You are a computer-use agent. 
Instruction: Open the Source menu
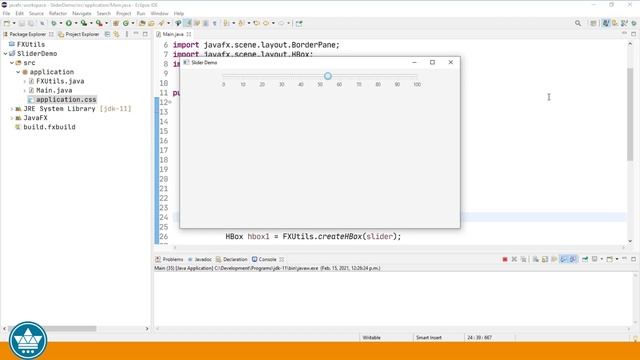[x=36, y=13]
